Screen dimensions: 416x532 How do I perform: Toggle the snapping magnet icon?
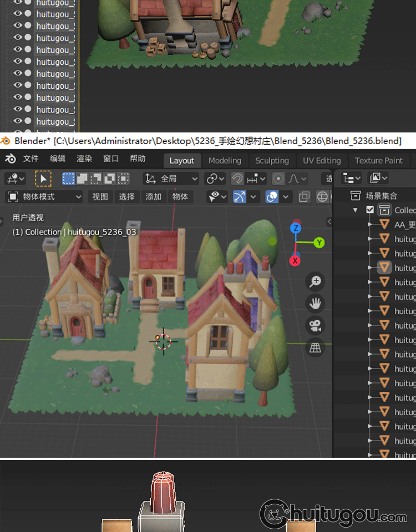pos(237,178)
